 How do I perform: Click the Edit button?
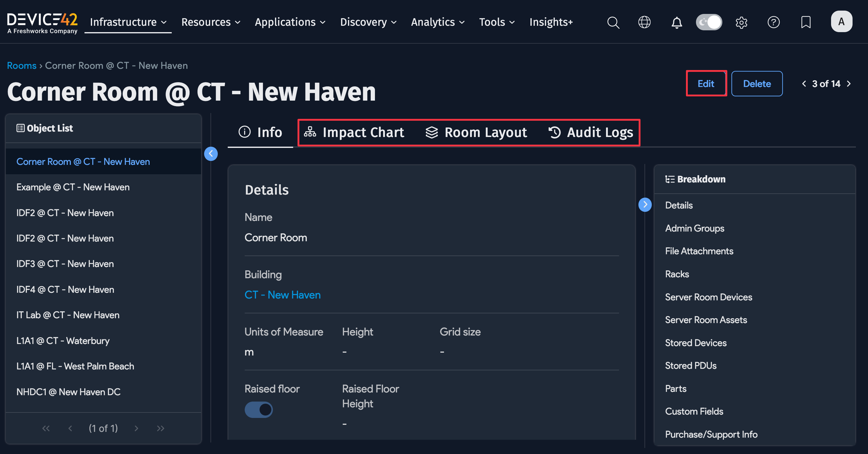[706, 84]
